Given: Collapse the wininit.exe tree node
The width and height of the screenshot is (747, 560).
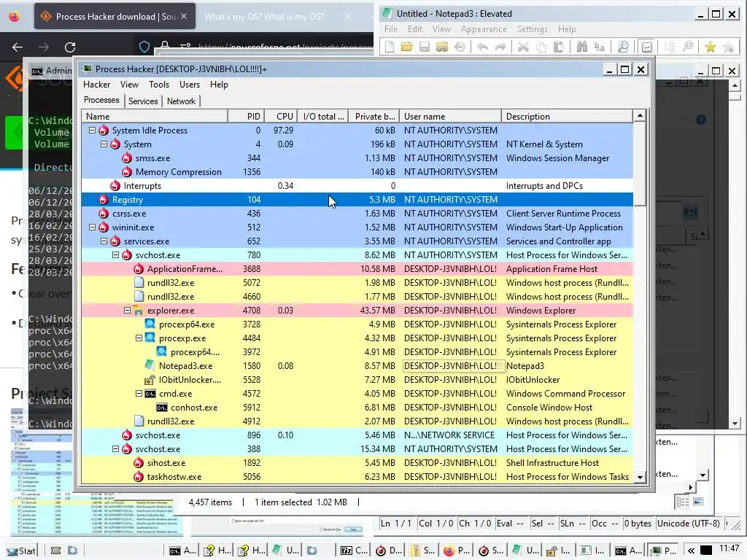Looking at the screenshot, I should pos(93,227).
